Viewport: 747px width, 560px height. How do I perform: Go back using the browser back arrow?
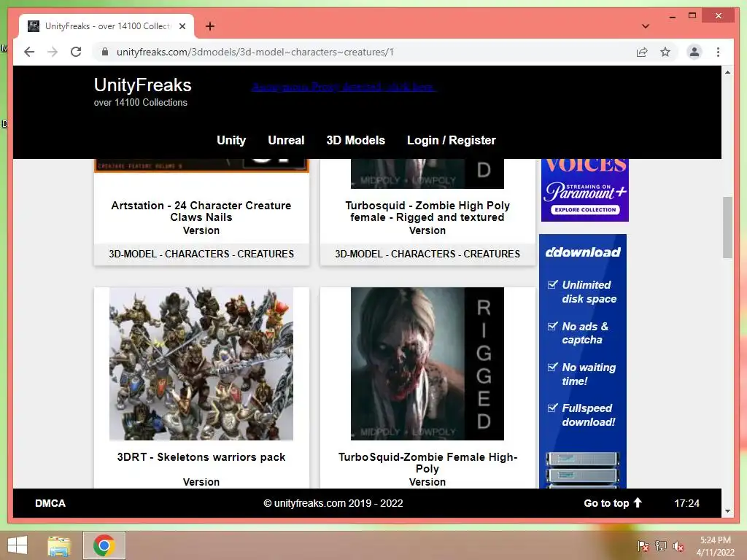pos(29,52)
